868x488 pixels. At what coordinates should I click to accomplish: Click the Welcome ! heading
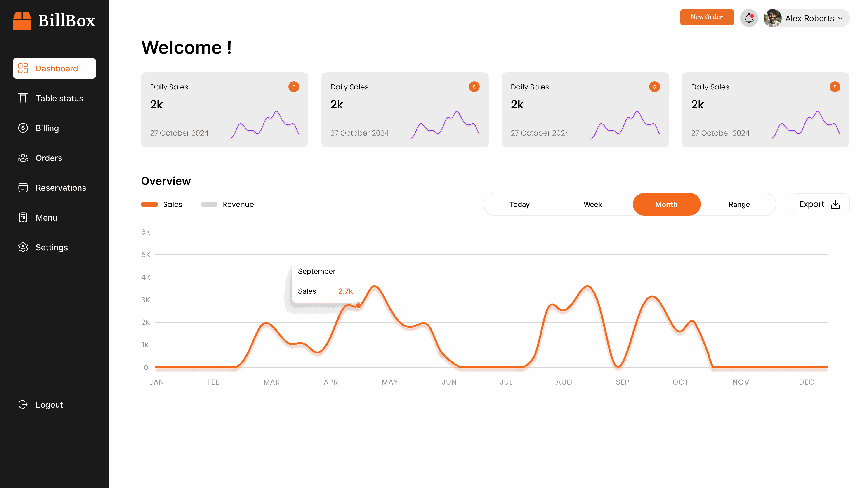tap(186, 47)
